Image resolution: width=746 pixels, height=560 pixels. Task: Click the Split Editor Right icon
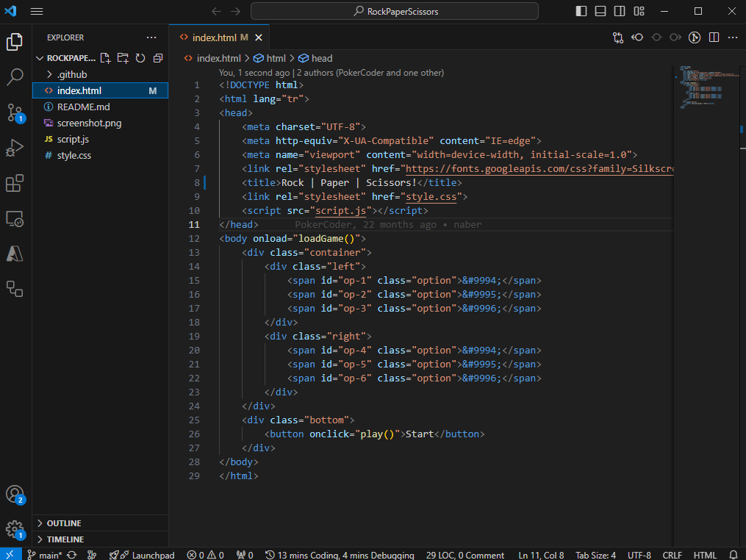click(x=714, y=37)
